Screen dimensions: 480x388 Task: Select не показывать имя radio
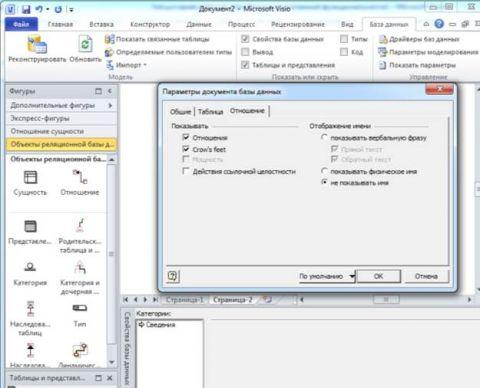324,182
